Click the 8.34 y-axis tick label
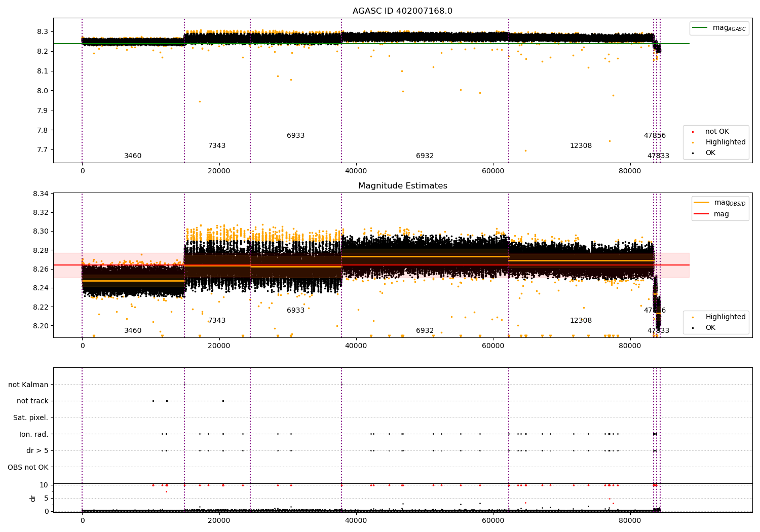 [41, 194]
